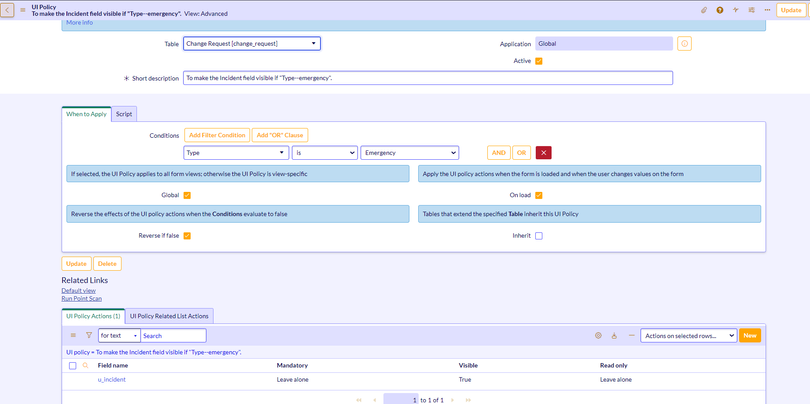Screen dimensions: 810x404
Task: Uncheck the Reverse if false checkbox
Action: pos(187,236)
